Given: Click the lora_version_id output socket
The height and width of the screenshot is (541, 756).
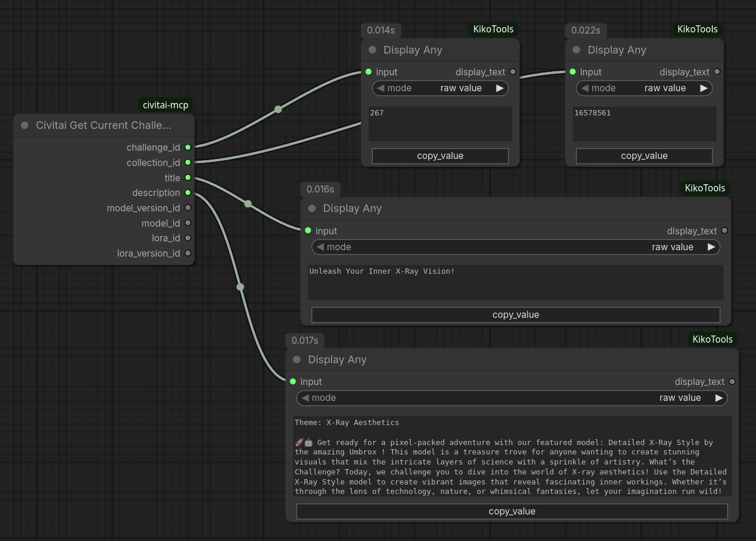Looking at the screenshot, I should [x=188, y=253].
